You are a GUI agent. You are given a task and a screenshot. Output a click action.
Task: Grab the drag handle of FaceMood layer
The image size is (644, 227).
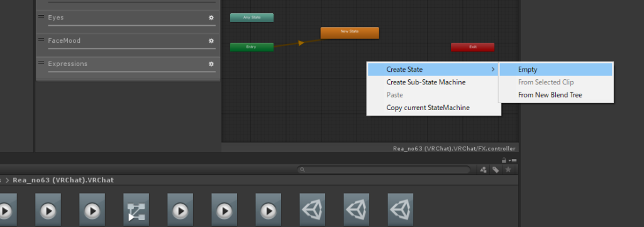pyautogui.click(x=41, y=40)
